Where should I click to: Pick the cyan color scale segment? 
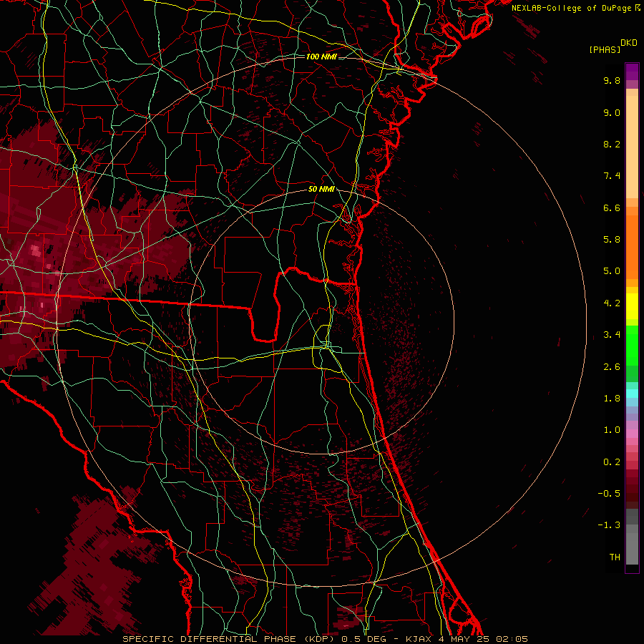632,394
